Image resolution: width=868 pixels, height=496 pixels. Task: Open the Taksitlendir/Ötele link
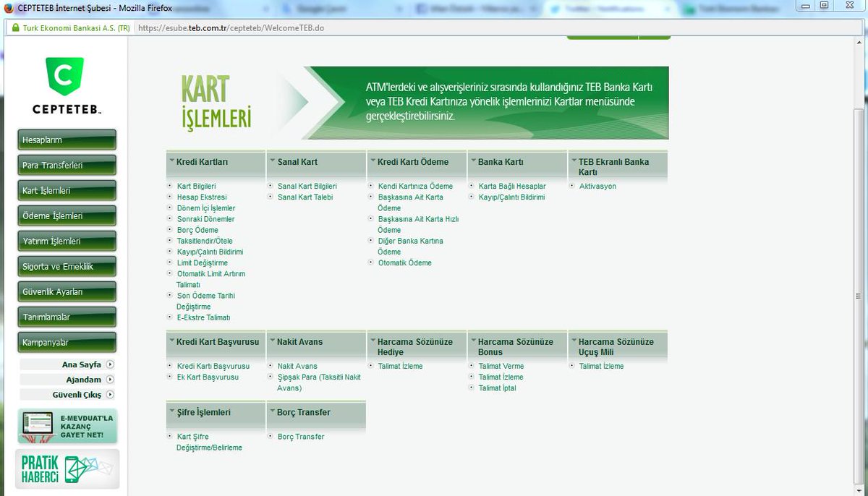(205, 241)
